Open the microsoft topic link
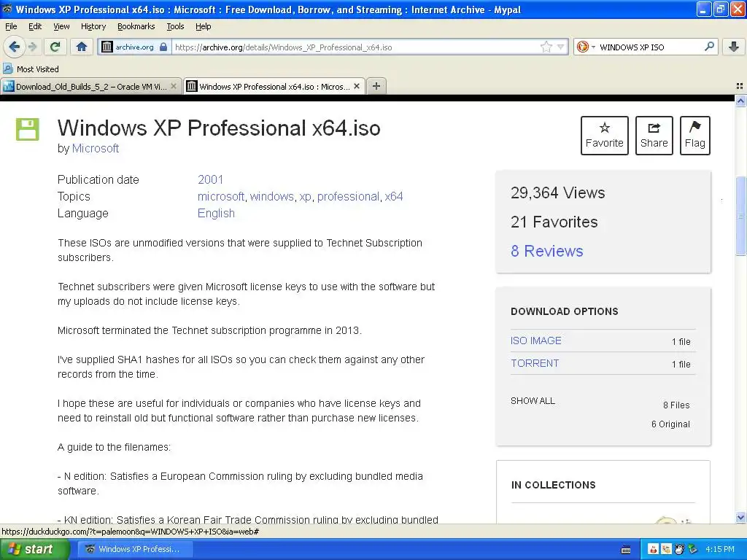Image resolution: width=747 pixels, height=560 pixels. pos(220,197)
